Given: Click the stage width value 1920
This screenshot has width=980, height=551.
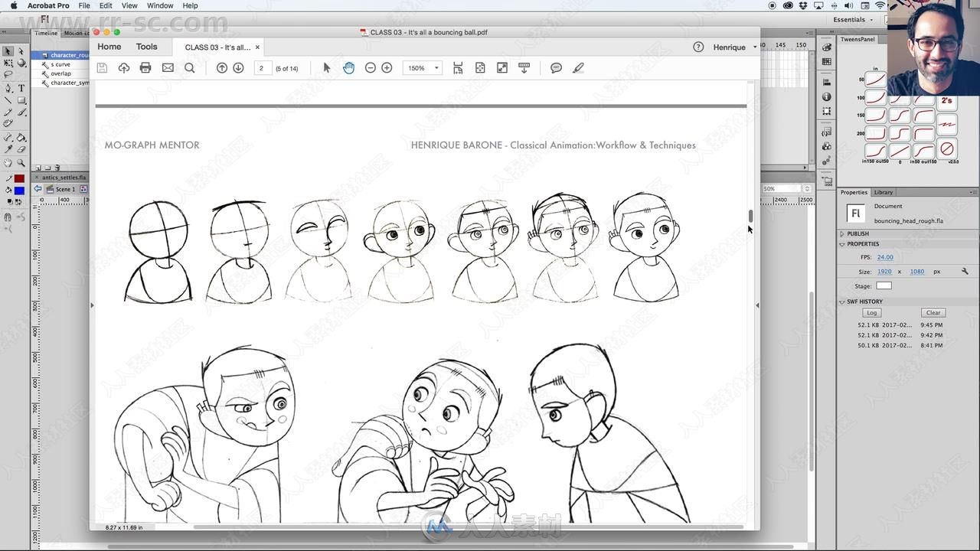Looking at the screenshot, I should (884, 272).
